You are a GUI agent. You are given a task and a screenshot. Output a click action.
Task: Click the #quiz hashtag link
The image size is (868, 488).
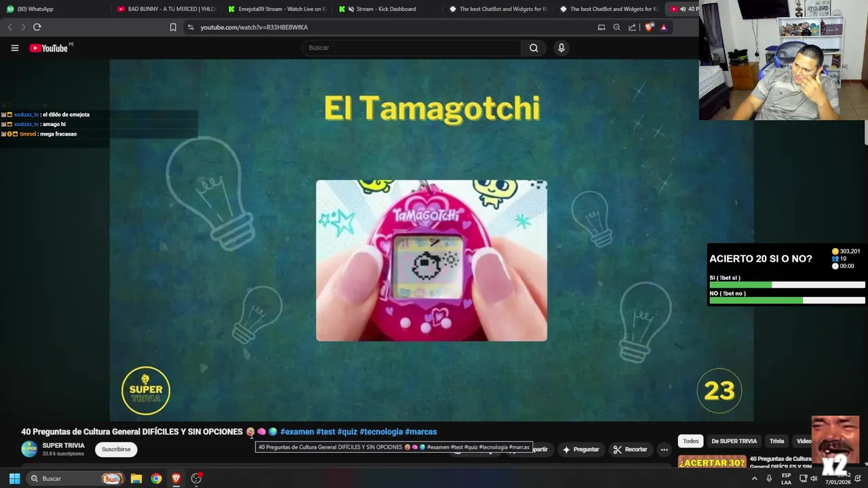[x=347, y=432]
